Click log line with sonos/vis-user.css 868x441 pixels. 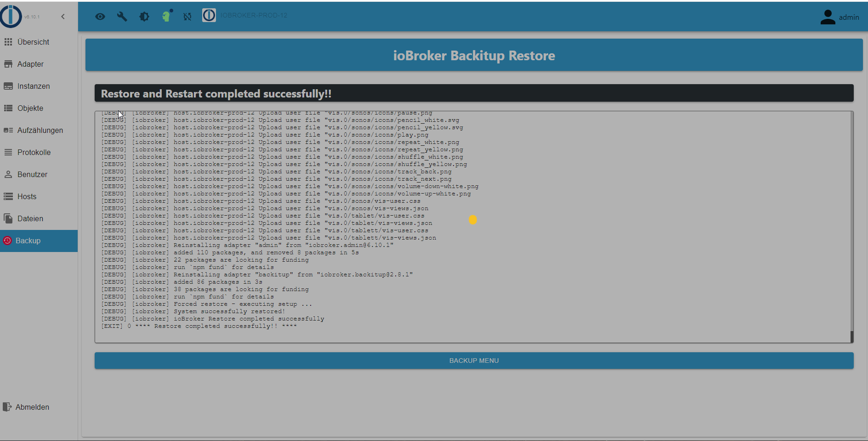[x=261, y=201]
